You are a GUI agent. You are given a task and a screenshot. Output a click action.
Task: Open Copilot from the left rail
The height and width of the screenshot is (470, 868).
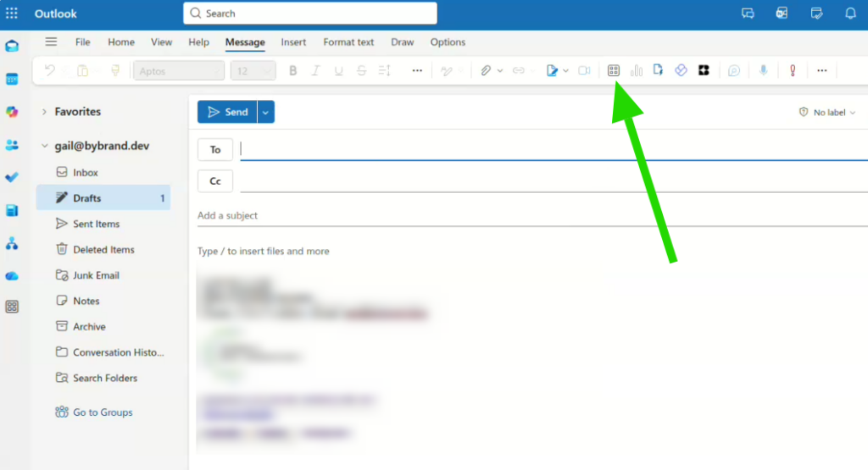tap(12, 112)
